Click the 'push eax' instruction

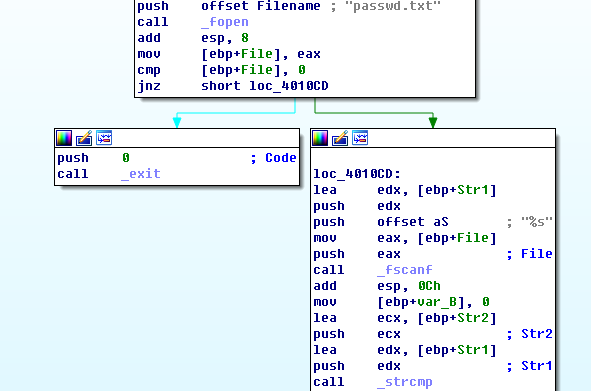click(357, 254)
